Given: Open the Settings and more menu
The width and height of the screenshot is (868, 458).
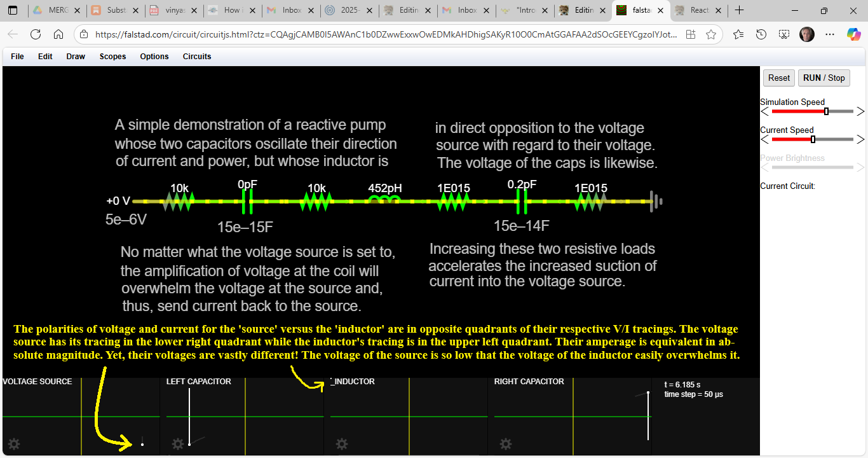Looking at the screenshot, I should pyautogui.click(x=830, y=34).
